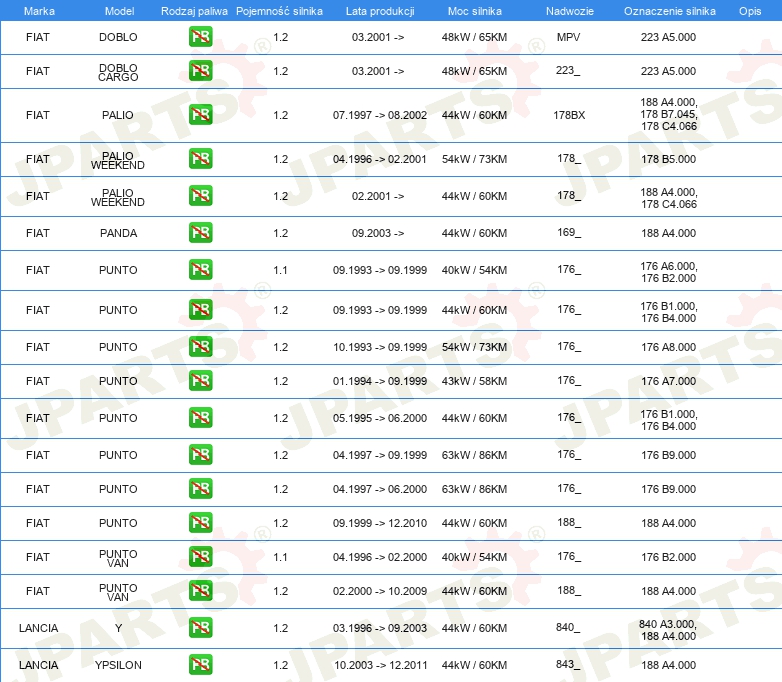Click the fuel icon for PUNTO 1.1 40kW / 54KM

pos(200,269)
